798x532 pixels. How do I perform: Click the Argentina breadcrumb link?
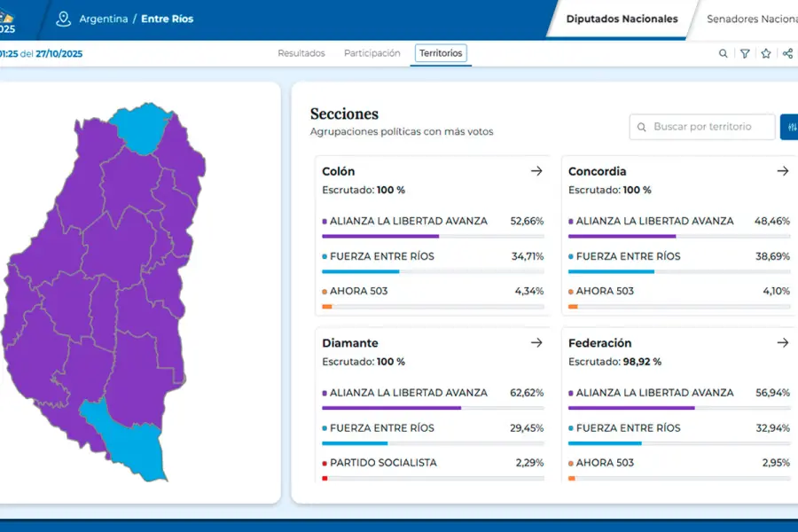tap(103, 19)
